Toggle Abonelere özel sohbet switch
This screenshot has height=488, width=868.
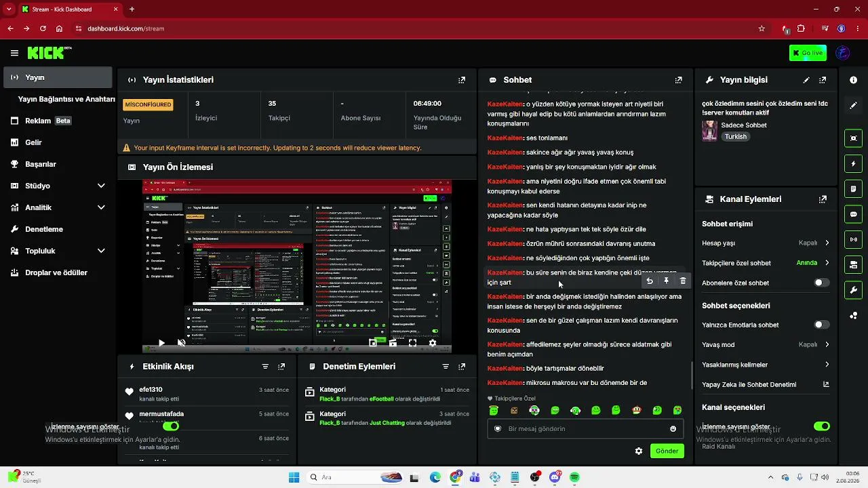(821, 283)
